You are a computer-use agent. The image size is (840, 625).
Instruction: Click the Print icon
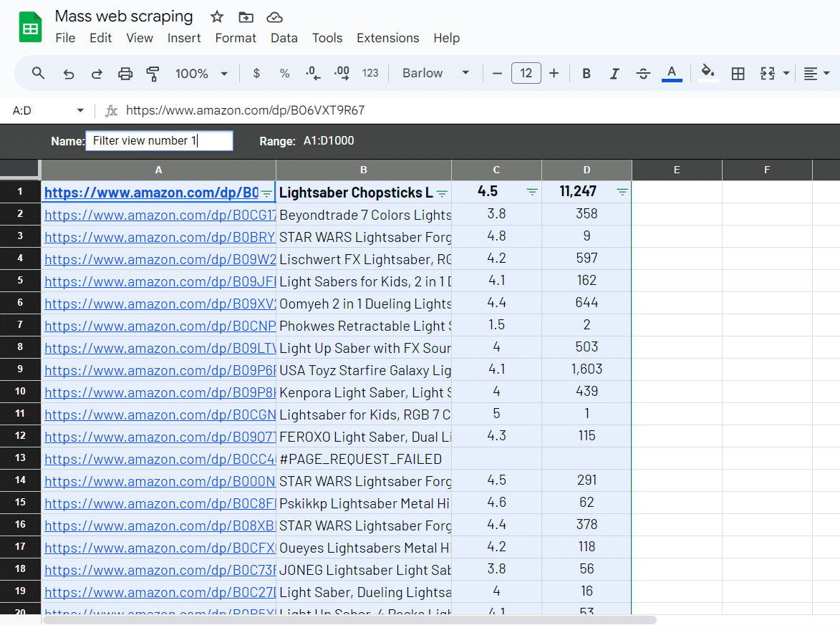tap(125, 74)
